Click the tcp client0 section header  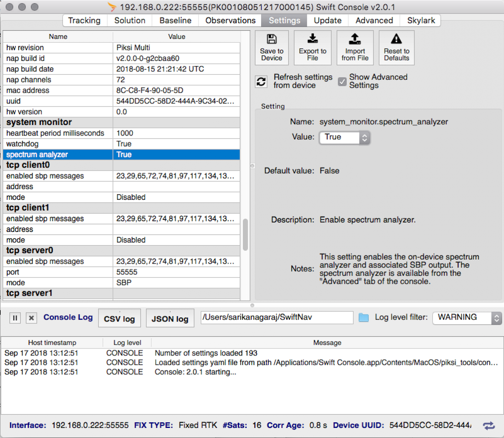pos(122,165)
